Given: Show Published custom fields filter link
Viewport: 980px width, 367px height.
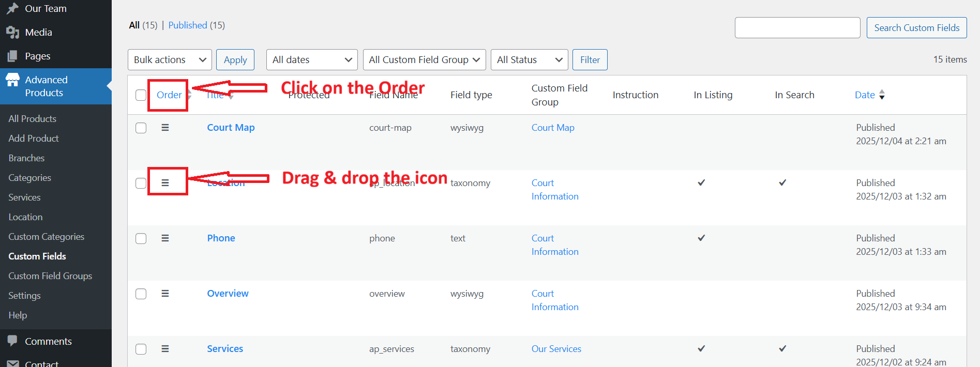Looking at the screenshot, I should click(188, 25).
